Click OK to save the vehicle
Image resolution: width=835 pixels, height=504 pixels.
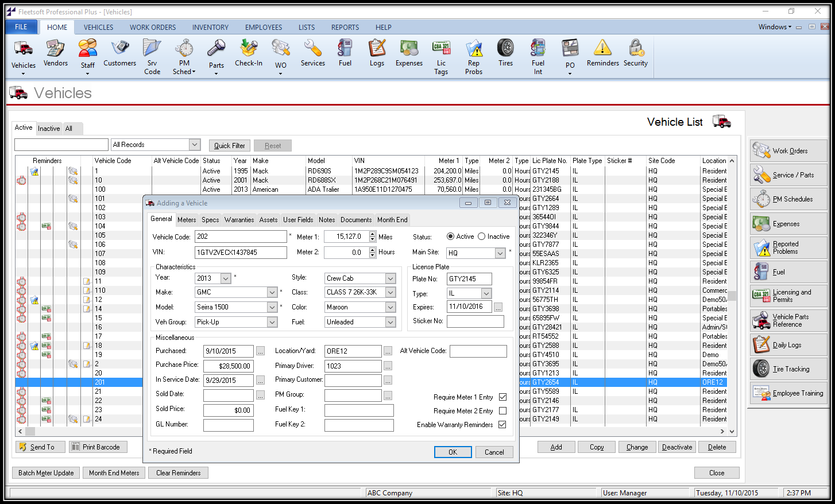[x=453, y=452]
